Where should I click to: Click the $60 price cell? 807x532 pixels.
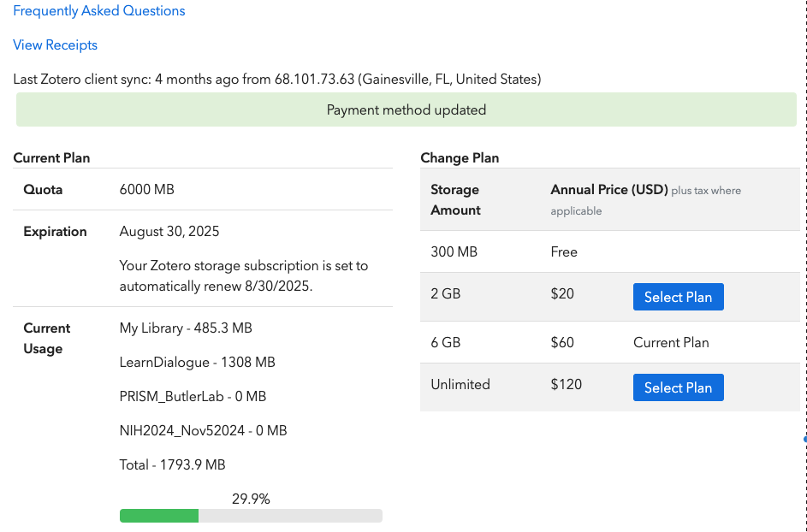pyautogui.click(x=562, y=343)
